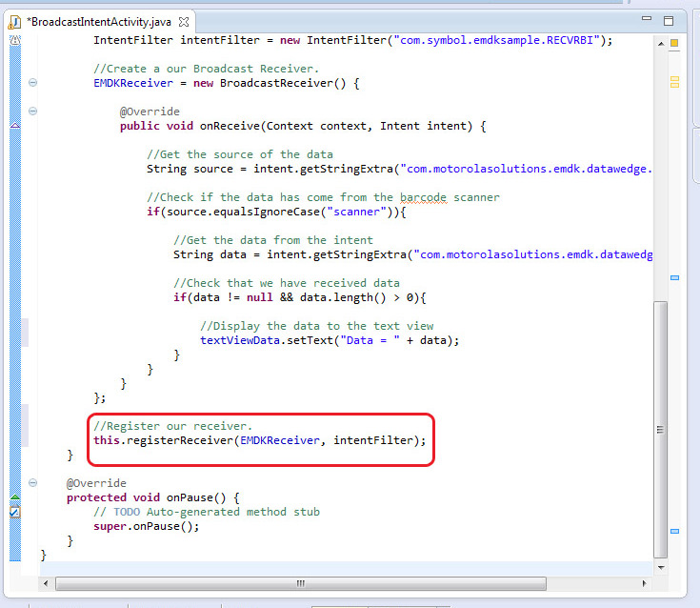The image size is (700, 608).
Task: Collapse the onPause method fold toggle
Action: tap(33, 483)
